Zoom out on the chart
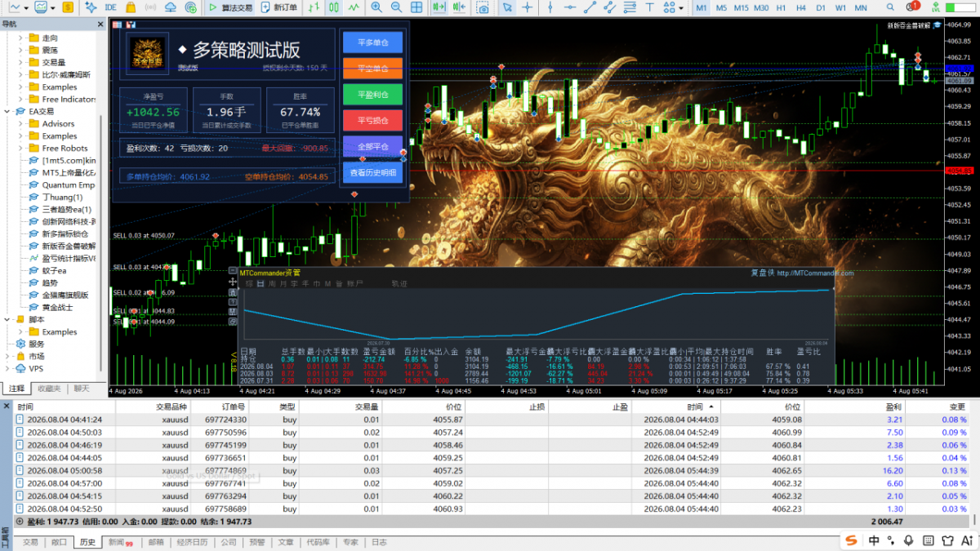The width and height of the screenshot is (980, 551). click(x=396, y=7)
